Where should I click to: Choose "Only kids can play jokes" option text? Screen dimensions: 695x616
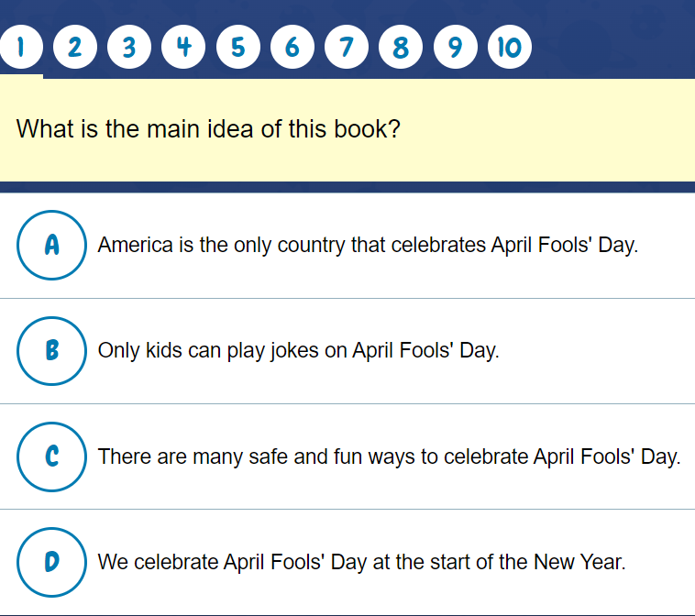pyautogui.click(x=298, y=351)
